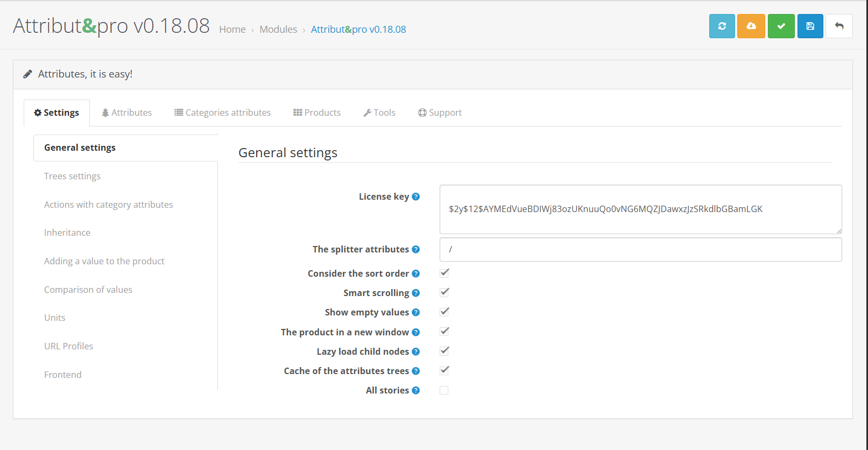The height and width of the screenshot is (450, 868).
Task: Click help icon next to License key
Action: click(x=415, y=197)
